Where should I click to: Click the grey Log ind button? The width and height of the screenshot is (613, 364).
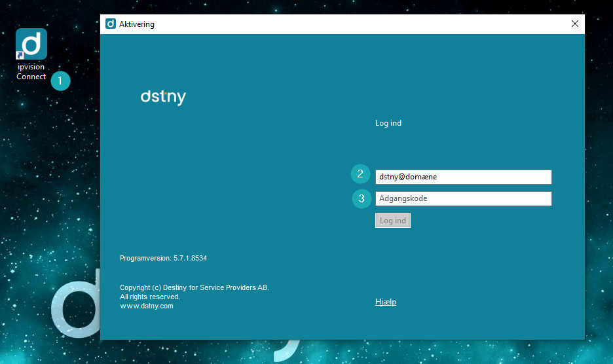(393, 221)
